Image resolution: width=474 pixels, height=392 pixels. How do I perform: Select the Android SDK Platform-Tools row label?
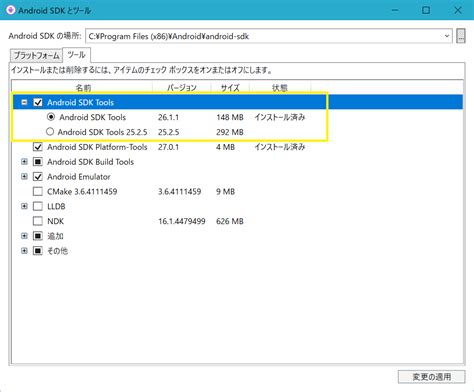point(97,147)
